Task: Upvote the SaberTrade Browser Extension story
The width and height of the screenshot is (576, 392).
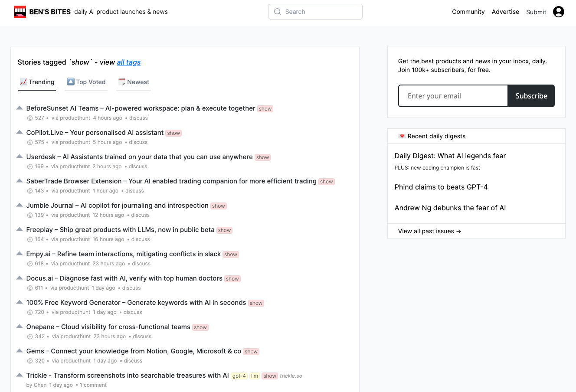Action: tap(20, 180)
